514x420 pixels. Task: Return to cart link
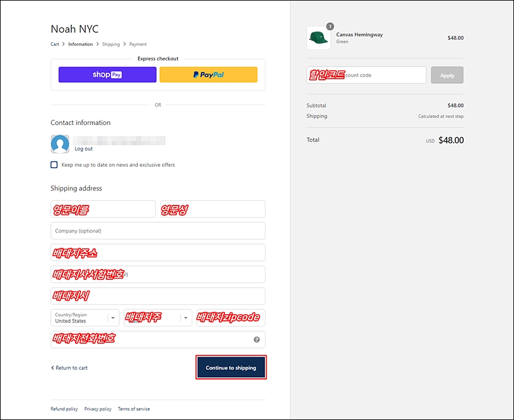tap(69, 368)
